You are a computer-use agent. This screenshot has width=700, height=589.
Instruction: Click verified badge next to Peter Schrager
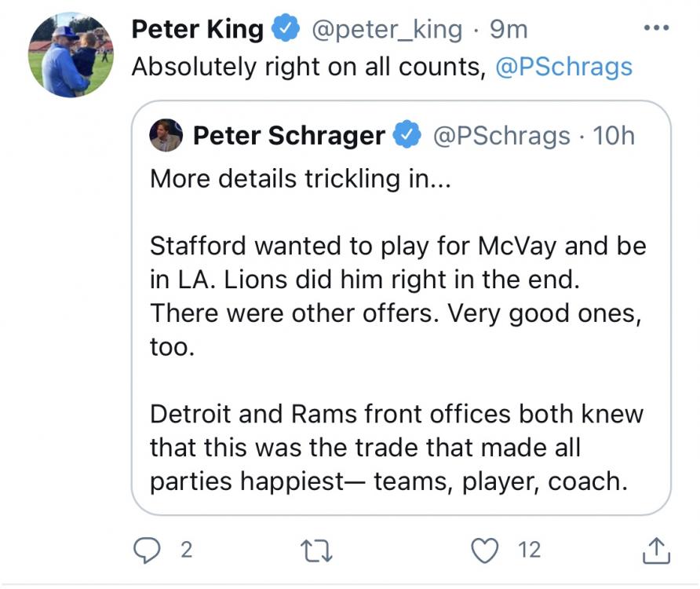(x=407, y=136)
